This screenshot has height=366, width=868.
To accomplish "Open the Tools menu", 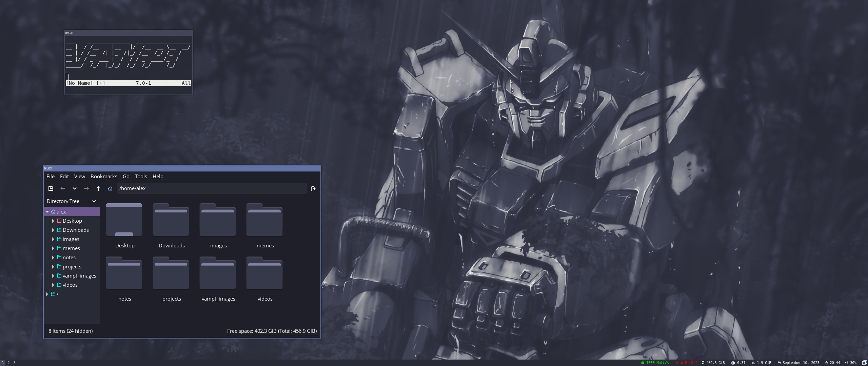I will pos(141,177).
